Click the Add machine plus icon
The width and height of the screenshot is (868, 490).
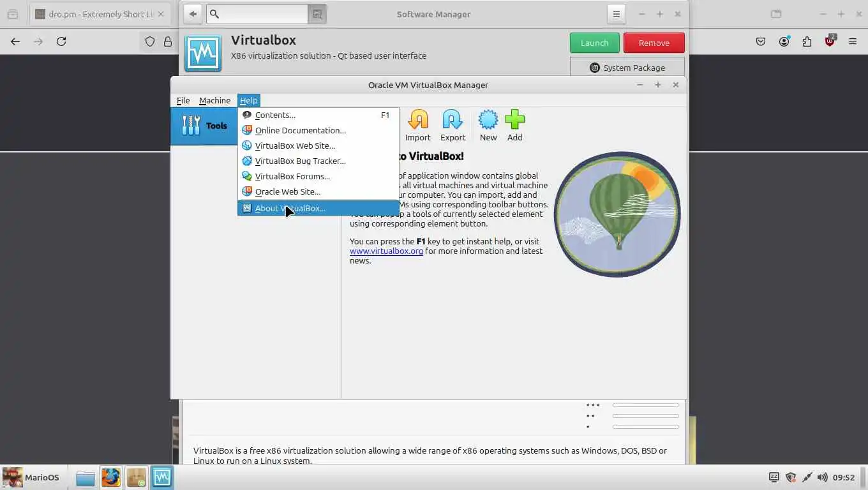tap(514, 126)
